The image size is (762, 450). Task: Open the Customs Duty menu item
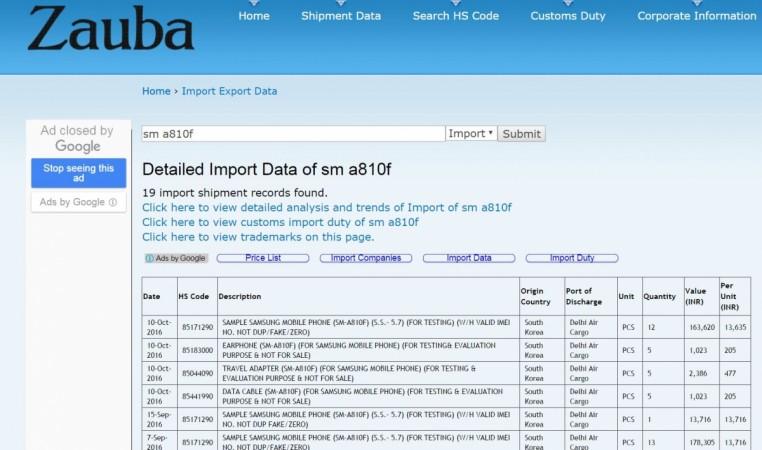pyautogui.click(x=567, y=16)
